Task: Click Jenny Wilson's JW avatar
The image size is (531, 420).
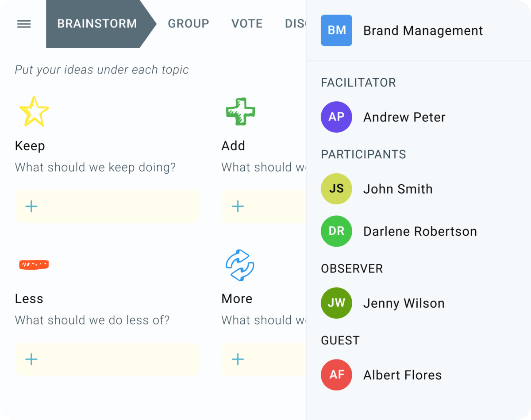Action: (x=336, y=303)
